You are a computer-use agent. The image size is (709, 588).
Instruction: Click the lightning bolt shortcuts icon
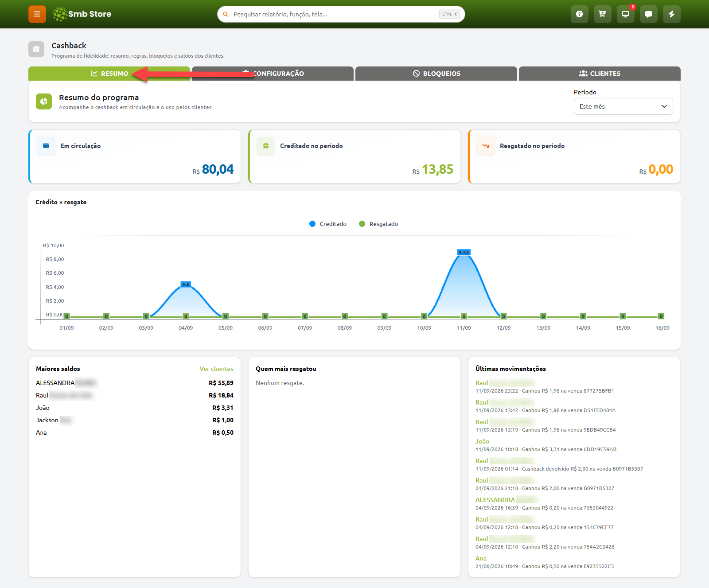coord(671,14)
